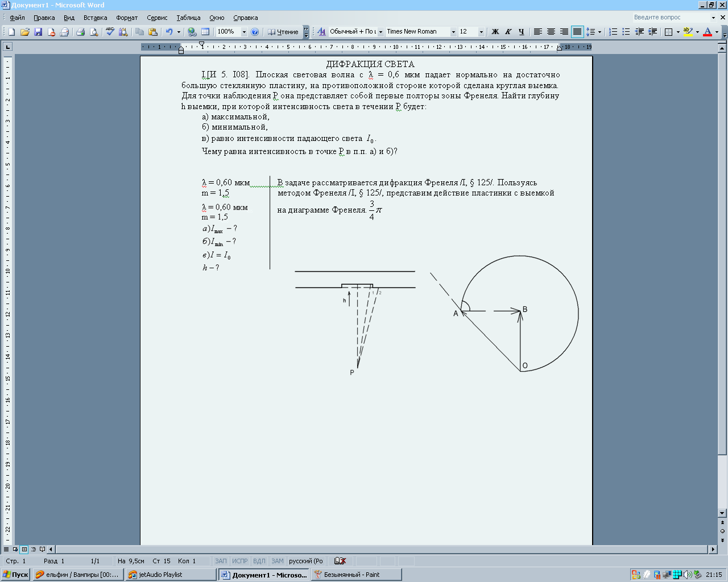Align text left
Viewport: 728px width, 582px height.
point(537,32)
